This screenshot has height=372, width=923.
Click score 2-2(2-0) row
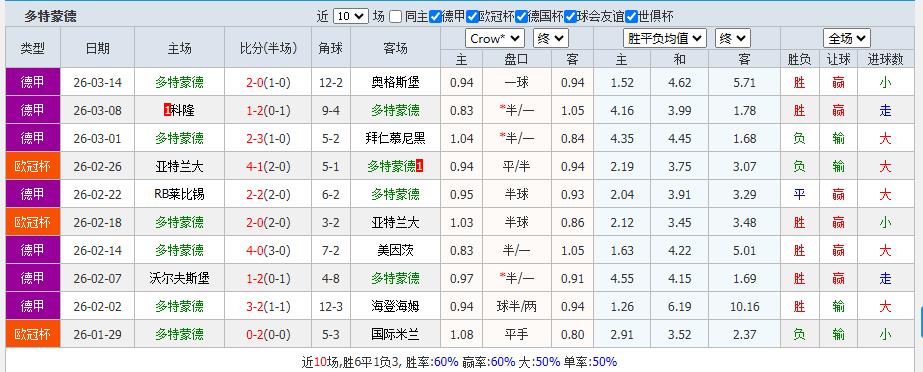click(x=268, y=194)
